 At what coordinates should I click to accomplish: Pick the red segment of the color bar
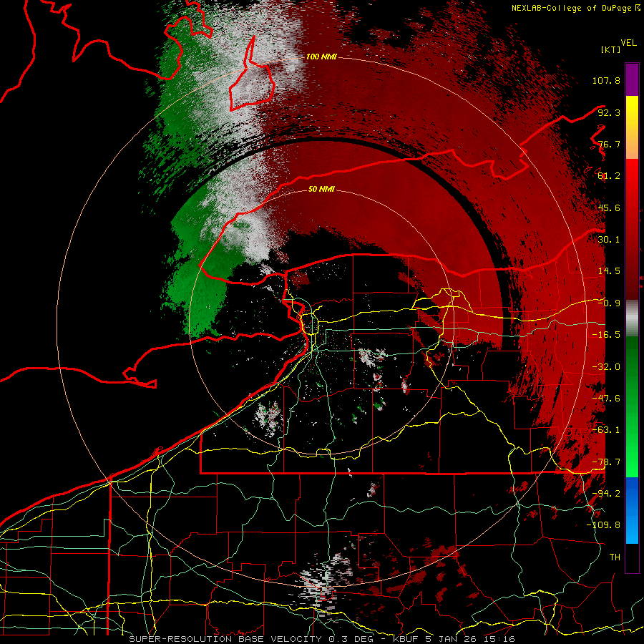click(x=632, y=229)
